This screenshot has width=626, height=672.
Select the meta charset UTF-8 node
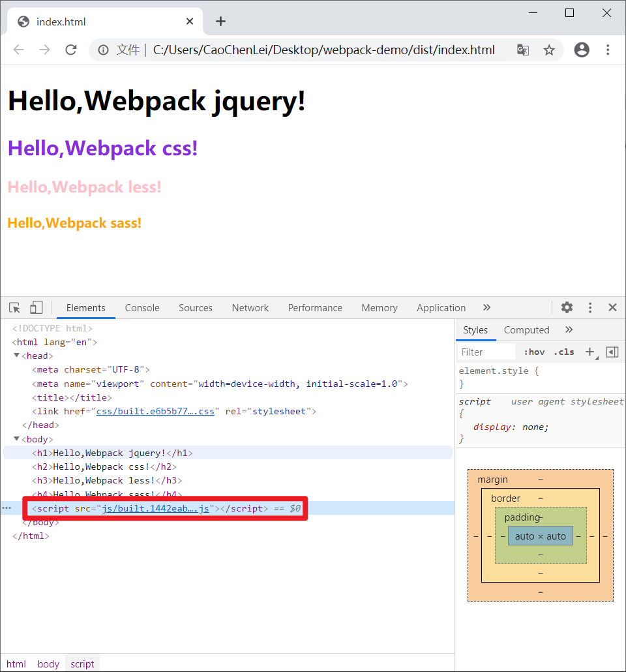tap(91, 369)
